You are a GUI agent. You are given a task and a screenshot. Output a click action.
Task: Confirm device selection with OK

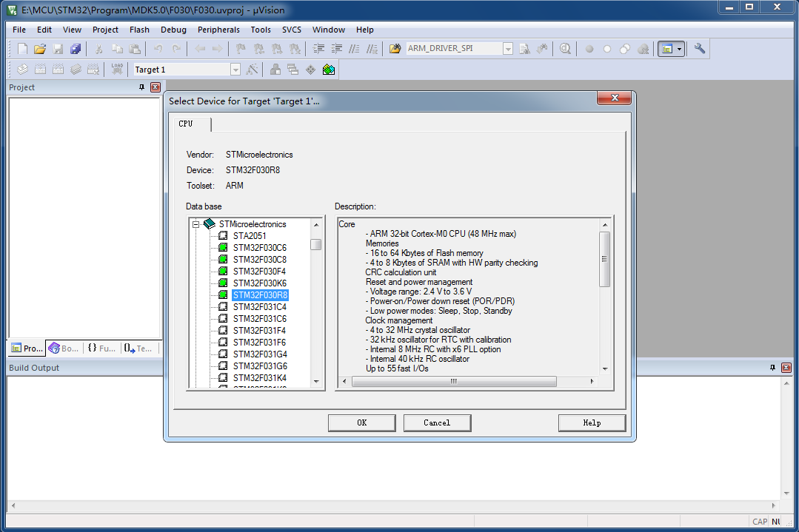[x=362, y=422]
